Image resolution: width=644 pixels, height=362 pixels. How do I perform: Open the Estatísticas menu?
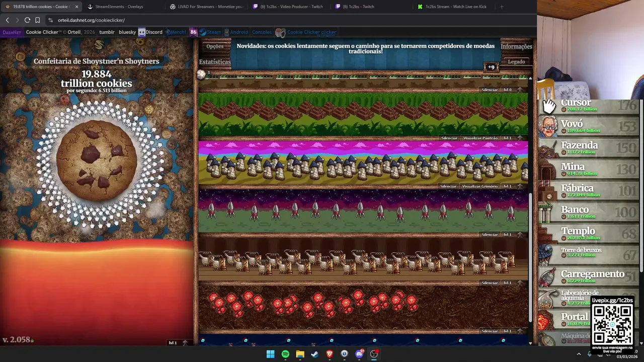click(215, 62)
